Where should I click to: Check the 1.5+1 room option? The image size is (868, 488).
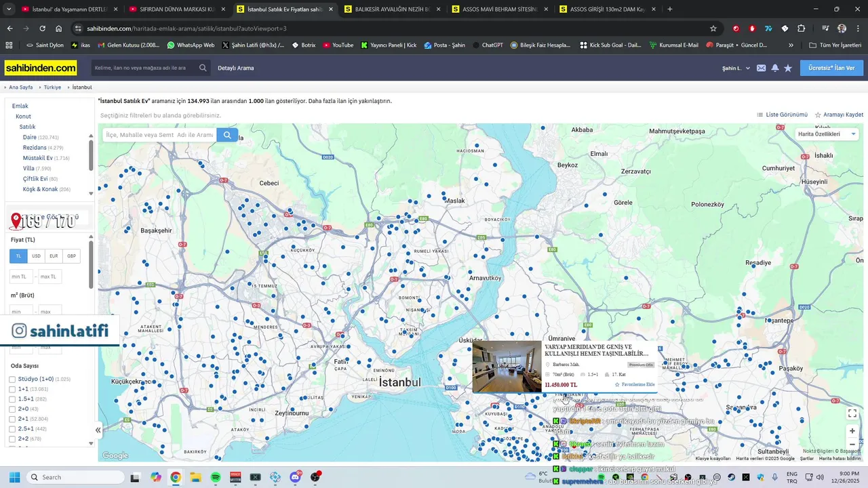click(12, 399)
